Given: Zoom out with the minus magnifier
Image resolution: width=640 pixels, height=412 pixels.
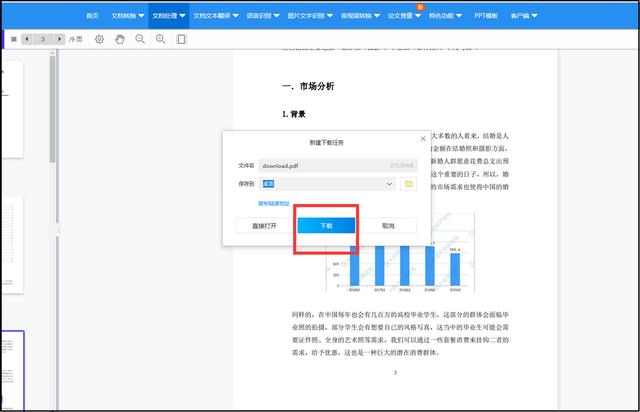Looking at the screenshot, I should [x=140, y=39].
